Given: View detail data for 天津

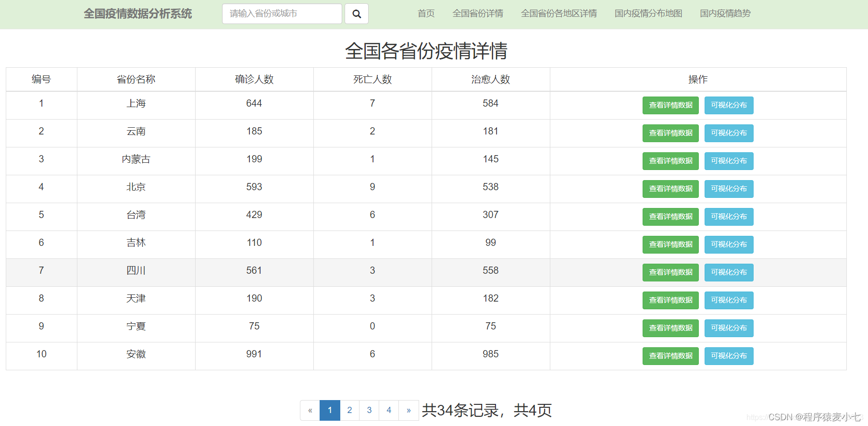Looking at the screenshot, I should (670, 301).
